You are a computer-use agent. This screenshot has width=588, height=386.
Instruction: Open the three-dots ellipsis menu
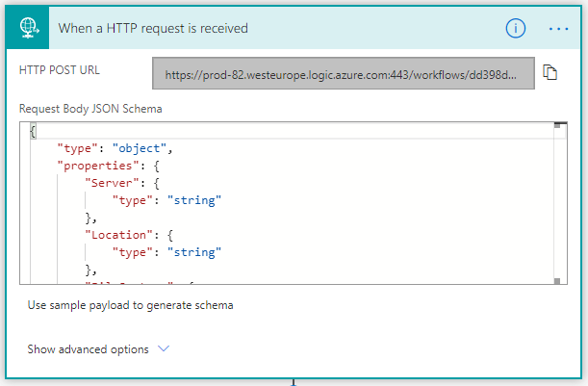(x=558, y=29)
